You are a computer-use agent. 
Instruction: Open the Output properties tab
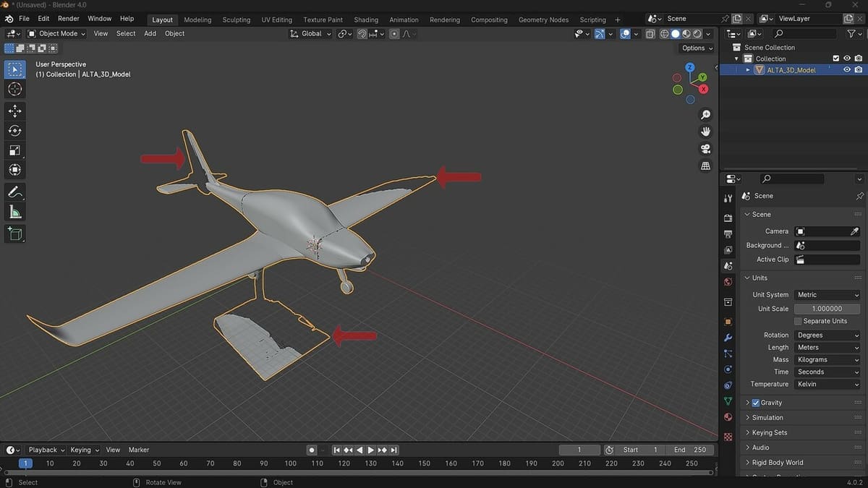(x=728, y=234)
